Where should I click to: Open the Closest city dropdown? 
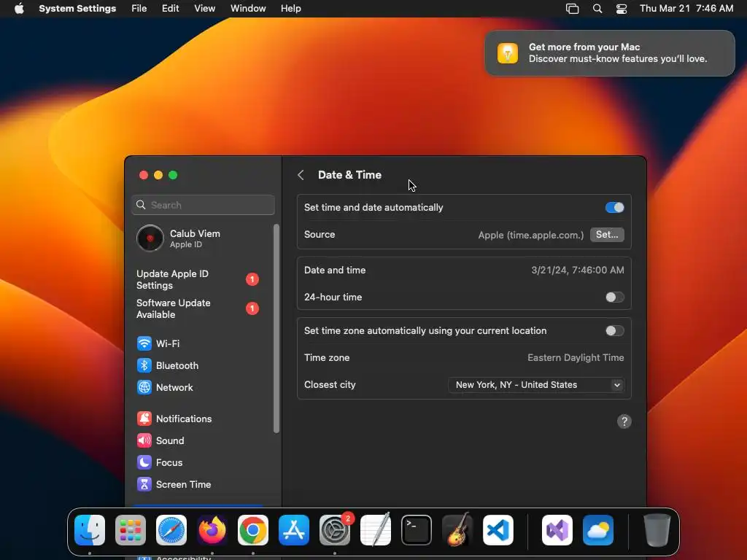(536, 385)
